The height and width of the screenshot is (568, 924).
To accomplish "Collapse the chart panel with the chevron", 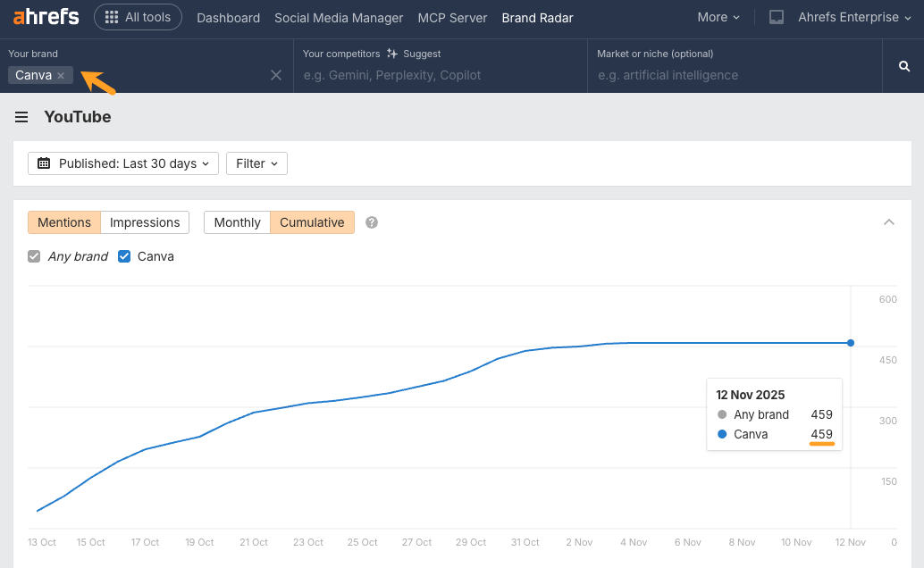I will point(889,221).
